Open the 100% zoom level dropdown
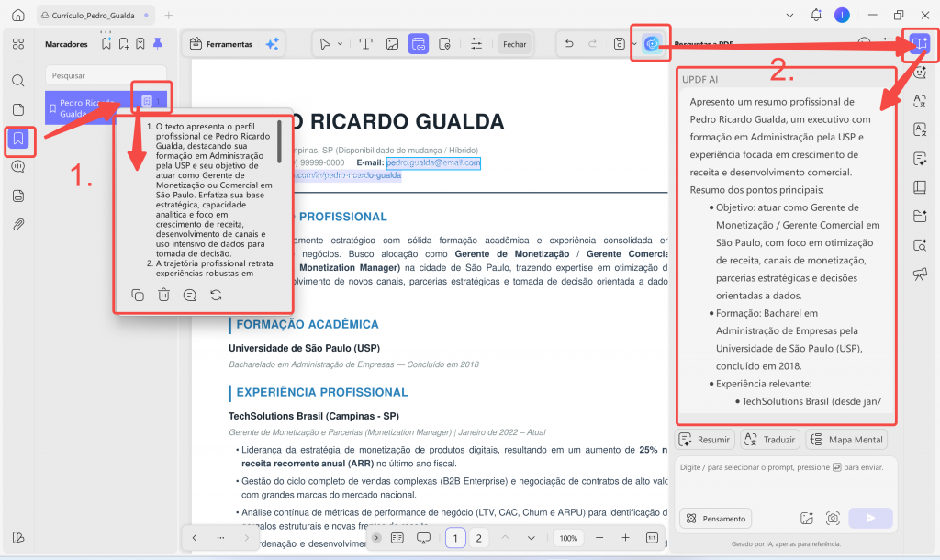The image size is (940, 560). click(568, 538)
